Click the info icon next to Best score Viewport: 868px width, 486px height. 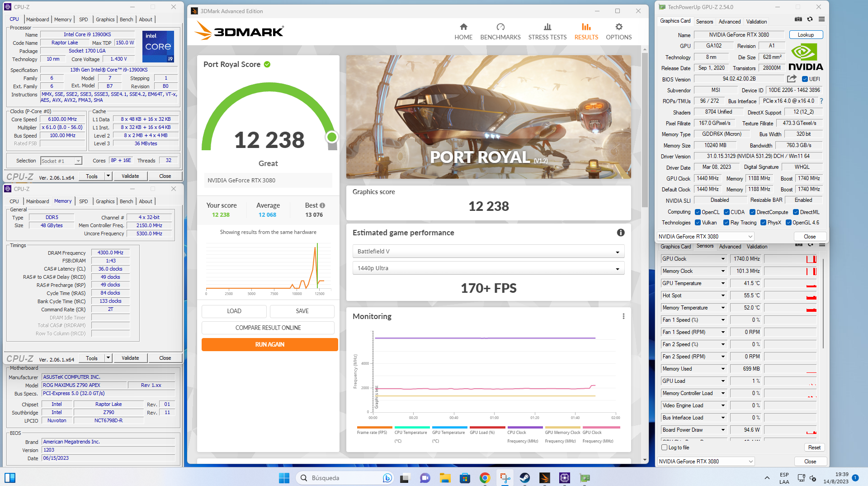tap(322, 205)
